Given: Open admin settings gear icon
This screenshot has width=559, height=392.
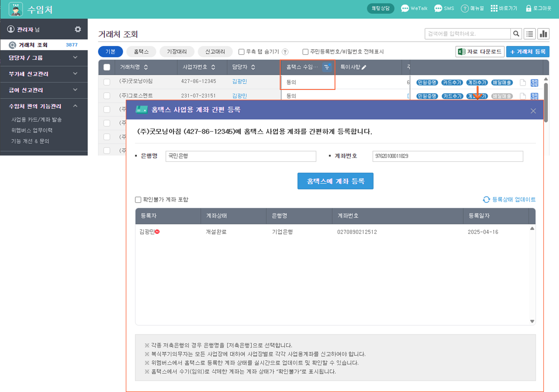Looking at the screenshot, I should click(x=78, y=29).
